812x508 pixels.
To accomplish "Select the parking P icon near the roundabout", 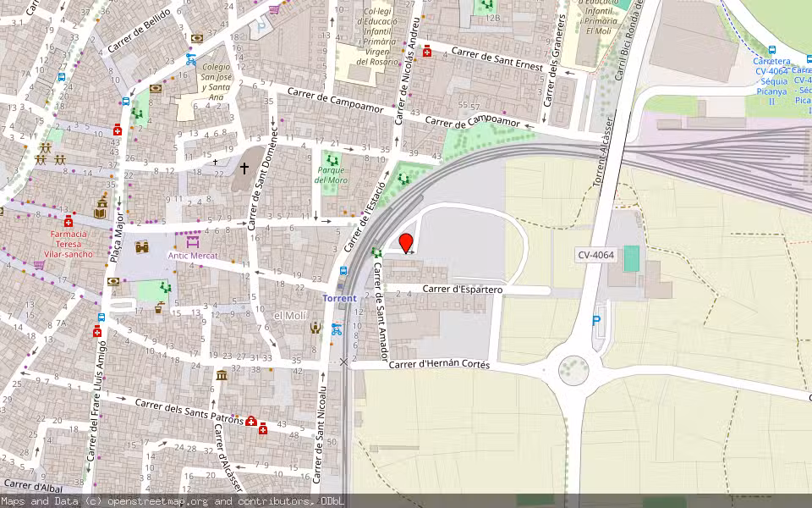I will (x=595, y=322).
